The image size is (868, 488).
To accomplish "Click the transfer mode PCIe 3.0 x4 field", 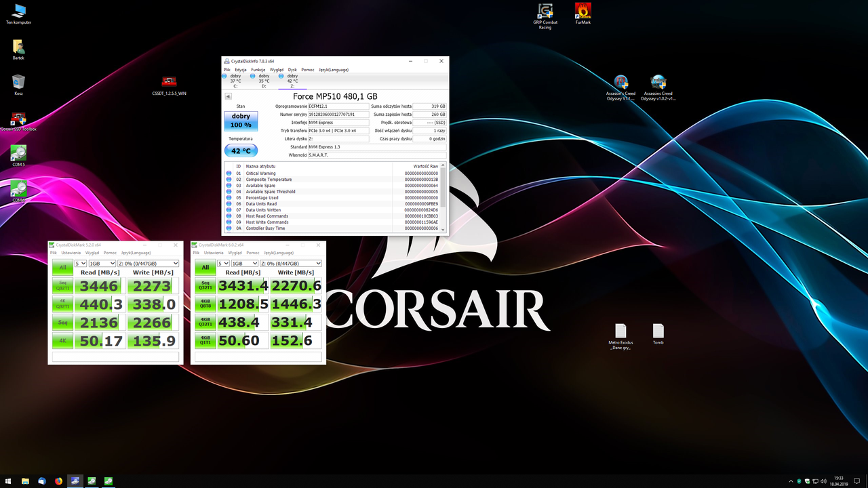I will [x=338, y=131].
